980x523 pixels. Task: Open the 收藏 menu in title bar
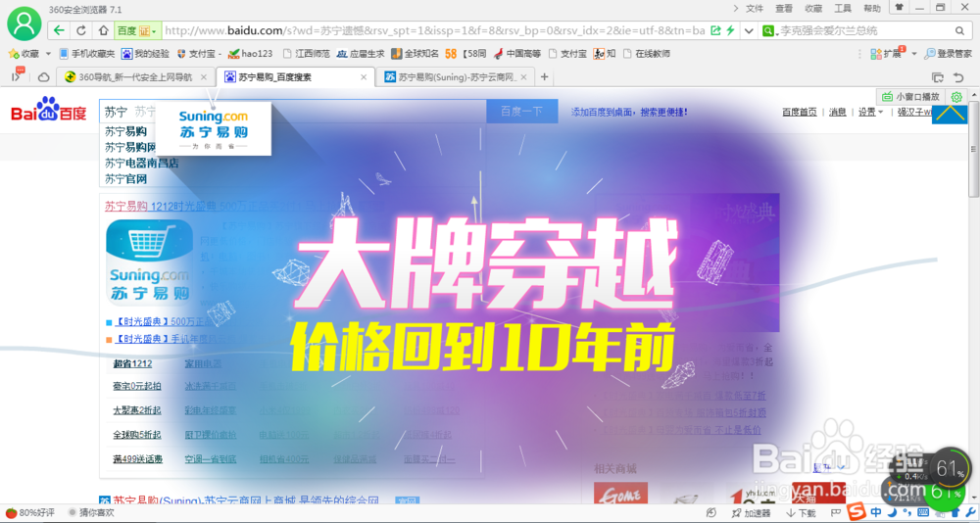tap(813, 8)
